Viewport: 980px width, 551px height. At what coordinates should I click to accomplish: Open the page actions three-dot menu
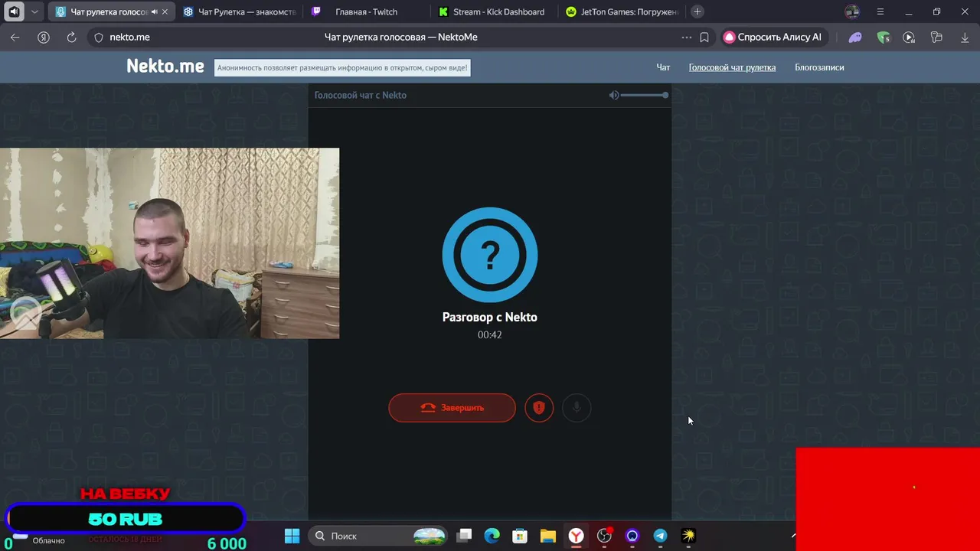coord(686,37)
